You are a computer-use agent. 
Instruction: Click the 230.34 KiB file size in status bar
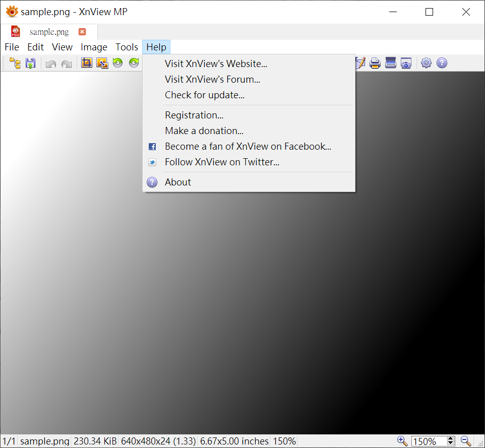[x=95, y=441]
